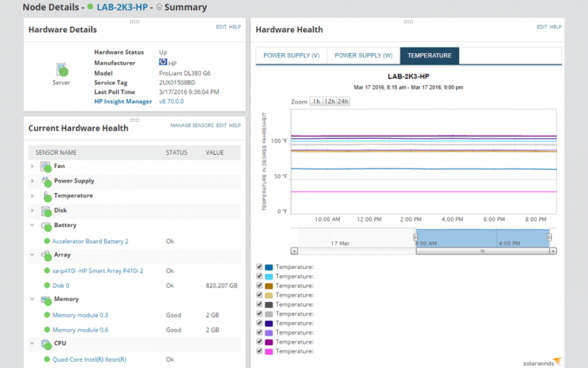Click the chart time range scrollbar

[x=482, y=251]
